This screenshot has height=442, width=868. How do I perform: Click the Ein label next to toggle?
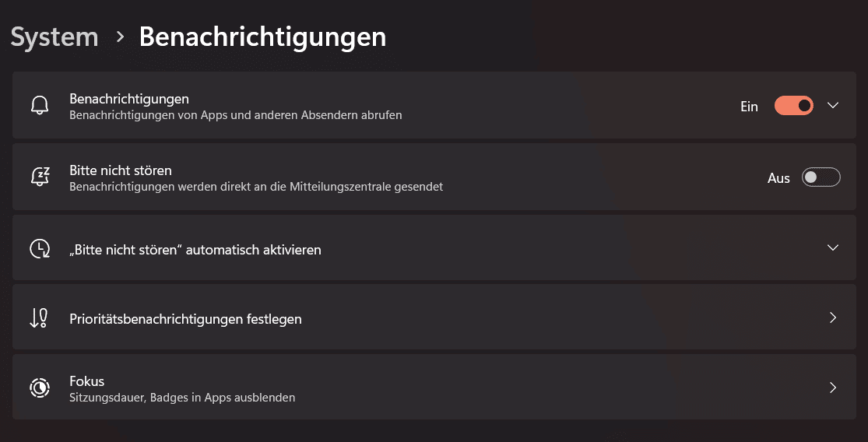[x=749, y=107]
